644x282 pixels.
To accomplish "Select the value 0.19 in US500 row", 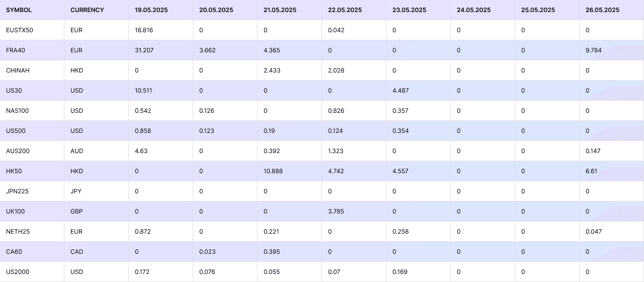I will (x=270, y=131).
